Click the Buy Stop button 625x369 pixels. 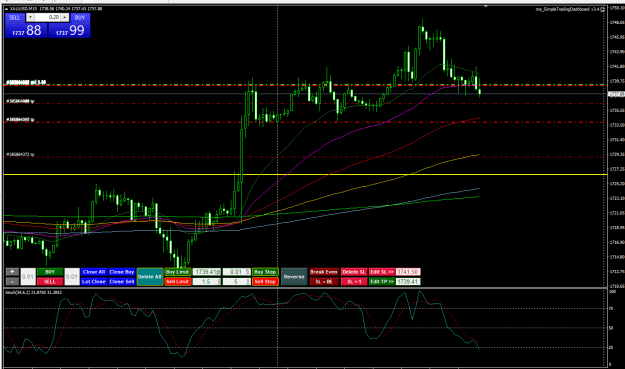point(265,272)
